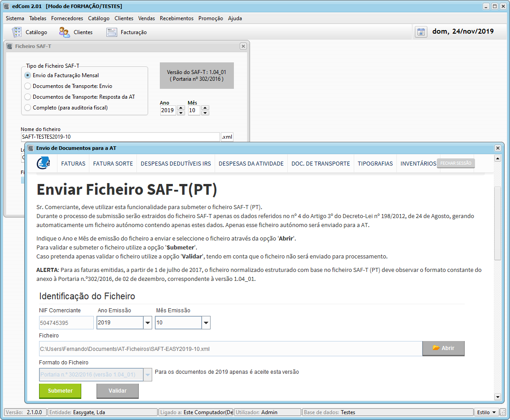Click the Envio de Documentos window icon
The height and width of the screenshot is (420, 510).
pyautogui.click(x=31, y=148)
